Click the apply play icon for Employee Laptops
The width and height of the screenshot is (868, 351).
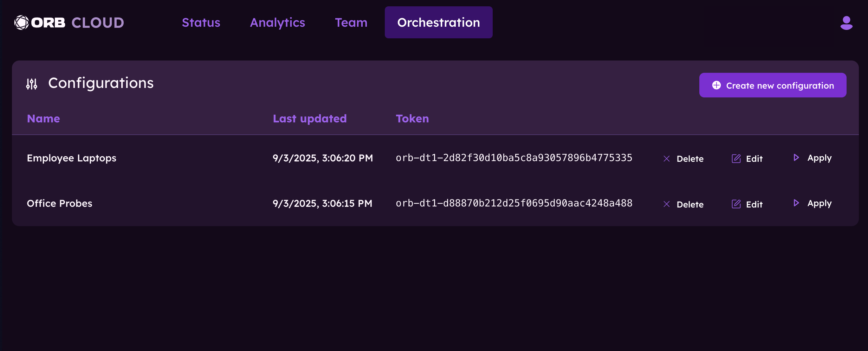click(x=796, y=158)
